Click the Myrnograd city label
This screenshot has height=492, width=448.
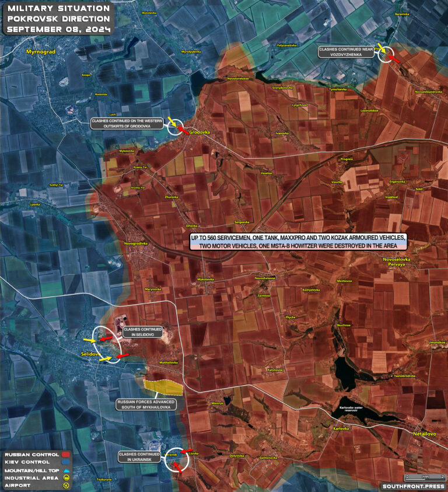tap(40, 52)
